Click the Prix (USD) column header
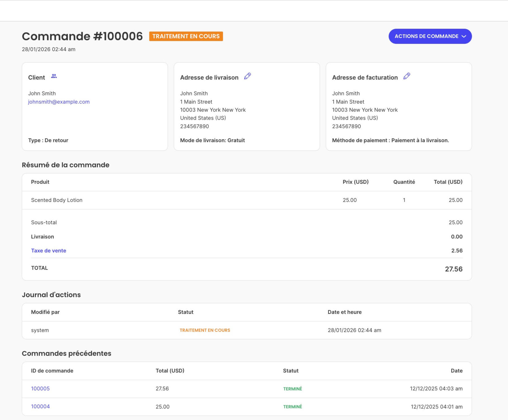 (x=356, y=182)
